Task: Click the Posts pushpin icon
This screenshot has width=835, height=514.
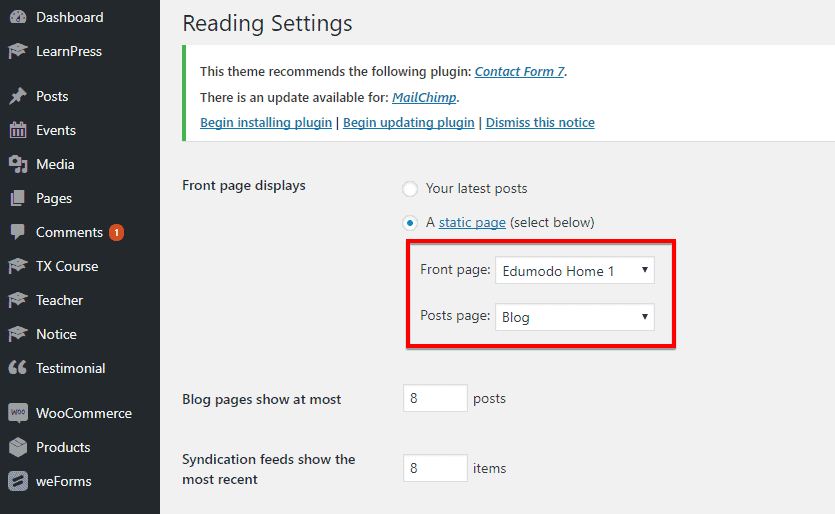Action: click(x=17, y=96)
